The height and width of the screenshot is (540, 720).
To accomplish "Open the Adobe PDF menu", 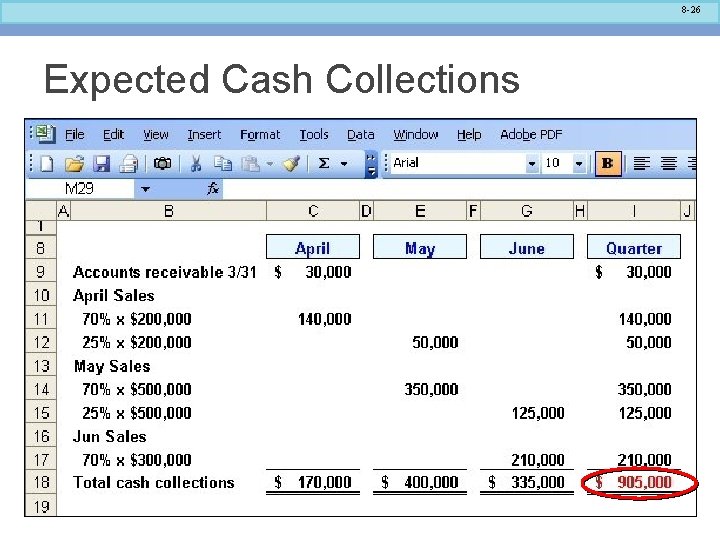I will (531, 135).
